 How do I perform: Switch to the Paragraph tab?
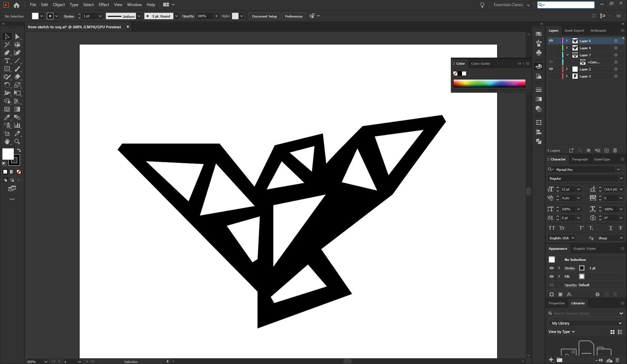[580, 159]
